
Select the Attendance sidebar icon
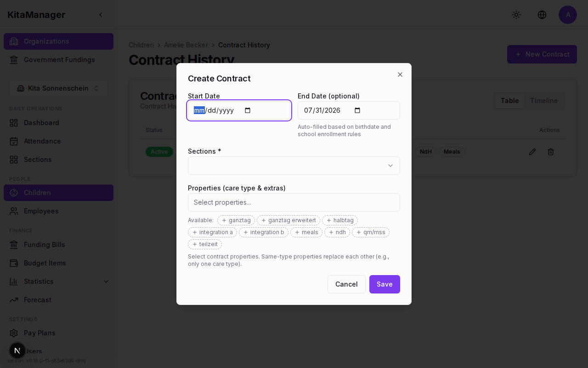click(x=14, y=141)
